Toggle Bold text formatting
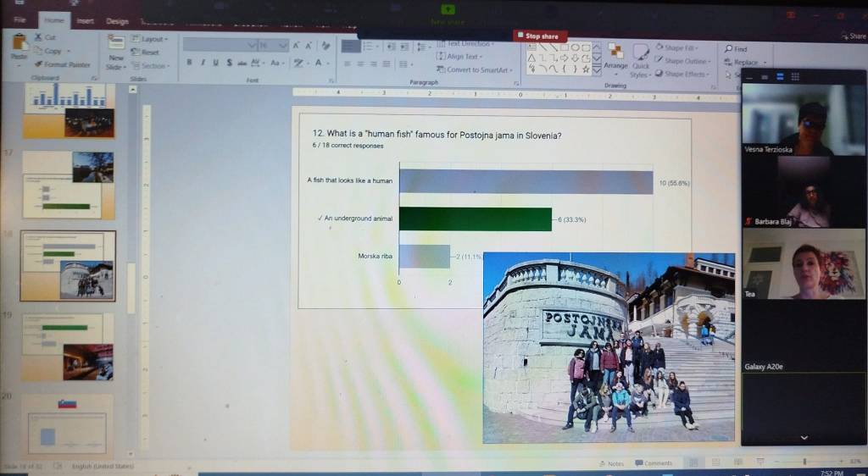The image size is (868, 476). [190, 63]
